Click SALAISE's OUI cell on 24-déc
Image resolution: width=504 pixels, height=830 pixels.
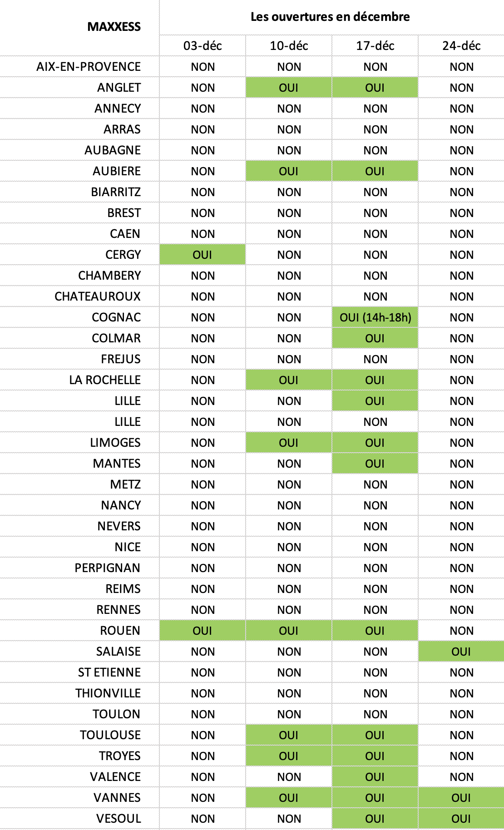[x=461, y=652]
